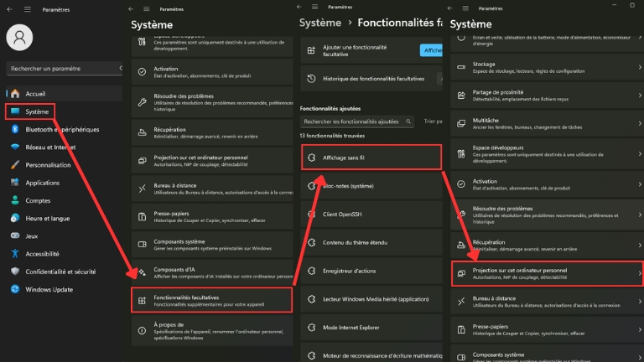Select Système in the left sidebar
The width and height of the screenshot is (644, 362).
coord(37,111)
